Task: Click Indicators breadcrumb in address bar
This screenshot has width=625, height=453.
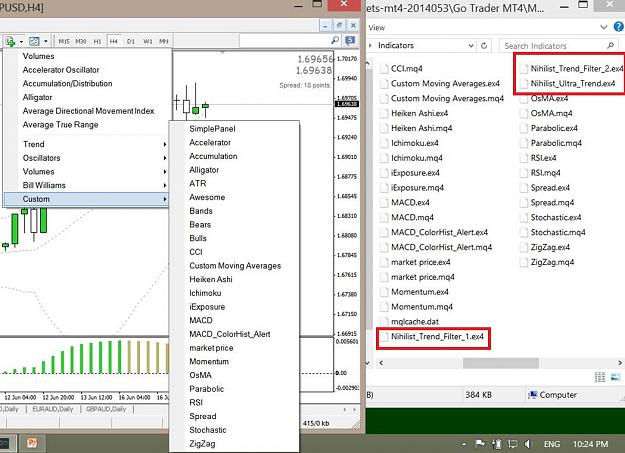Action: (x=396, y=45)
